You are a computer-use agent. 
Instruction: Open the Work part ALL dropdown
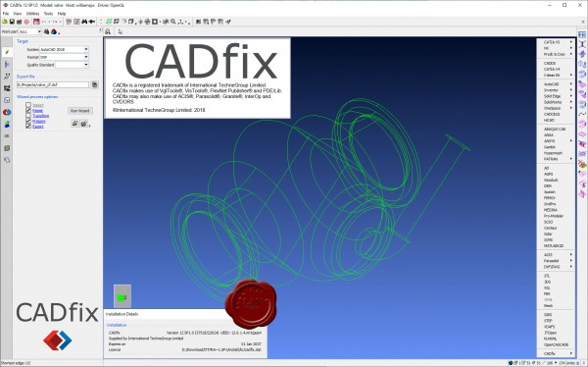pyautogui.click(x=30, y=31)
